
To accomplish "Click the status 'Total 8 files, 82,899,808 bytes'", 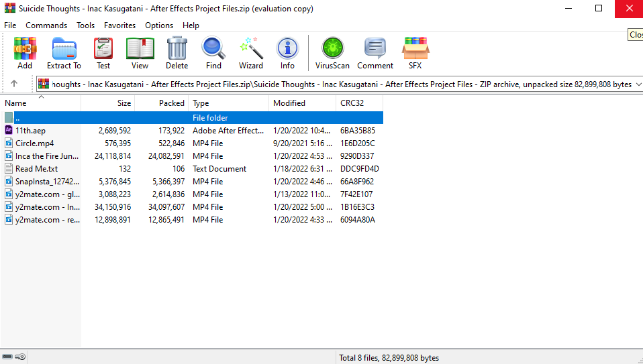I will click(x=389, y=358).
